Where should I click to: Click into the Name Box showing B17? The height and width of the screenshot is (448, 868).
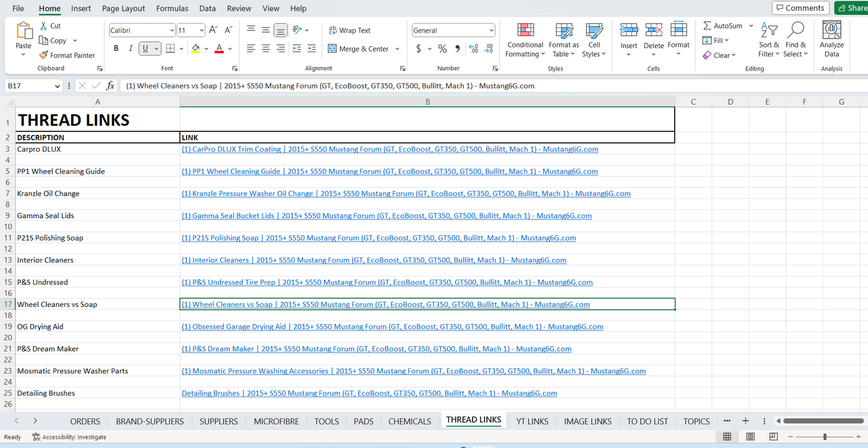(x=28, y=86)
